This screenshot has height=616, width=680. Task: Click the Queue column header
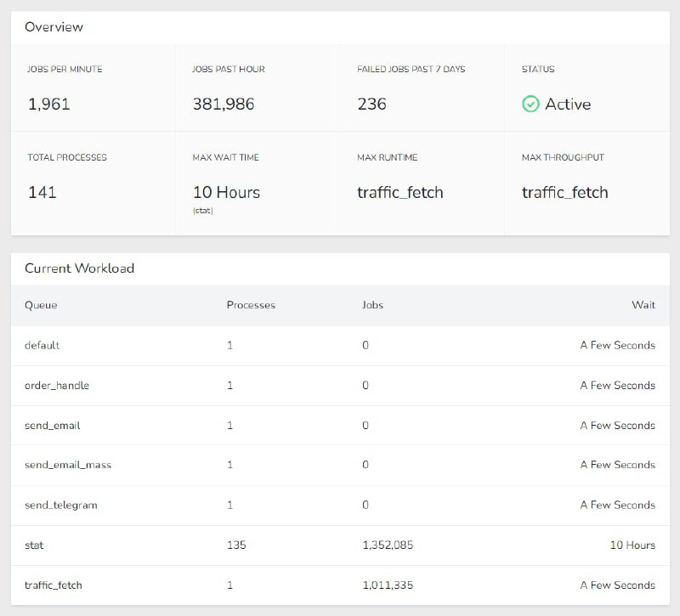pyautogui.click(x=41, y=305)
